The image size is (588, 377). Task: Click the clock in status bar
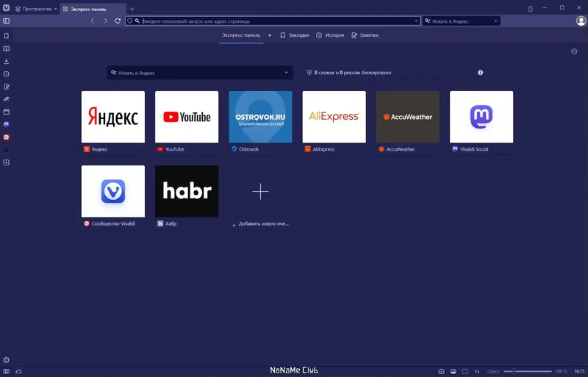tap(579, 371)
